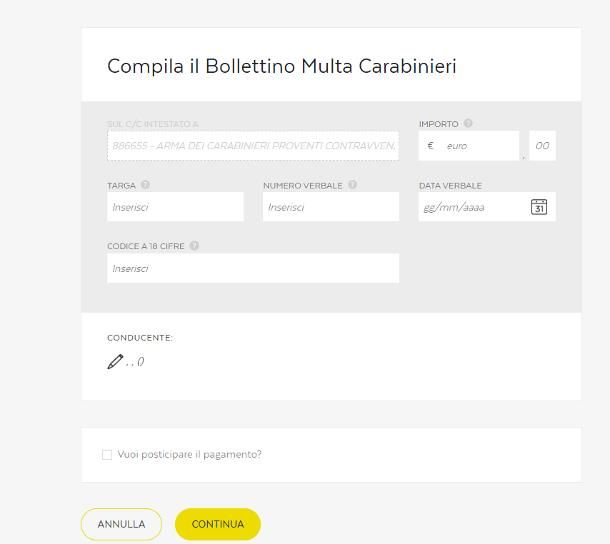Show help for NUMERO VERBALE

353,185
